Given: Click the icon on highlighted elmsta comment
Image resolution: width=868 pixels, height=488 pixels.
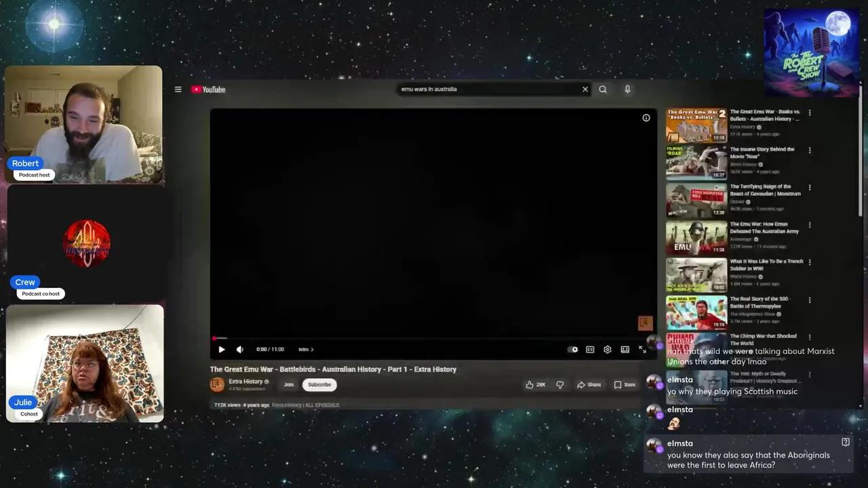Looking at the screenshot, I should click(x=846, y=442).
